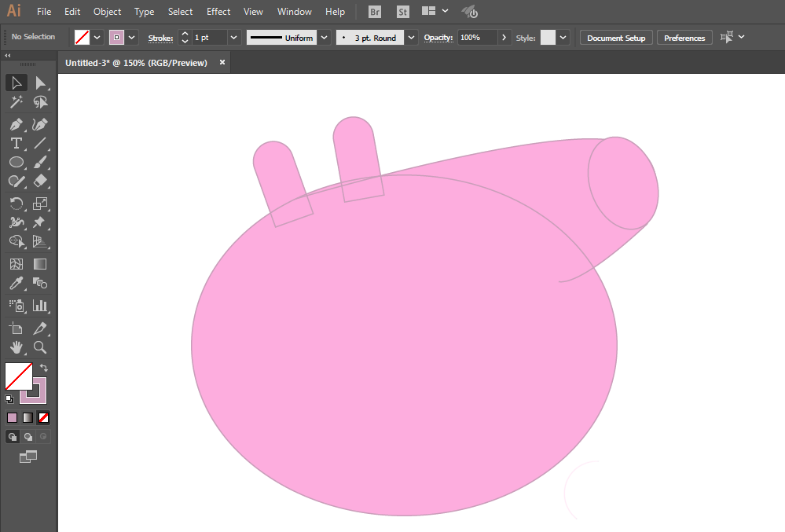Open Adobe Stock via St icon
The image size is (785, 532).
[x=402, y=12]
